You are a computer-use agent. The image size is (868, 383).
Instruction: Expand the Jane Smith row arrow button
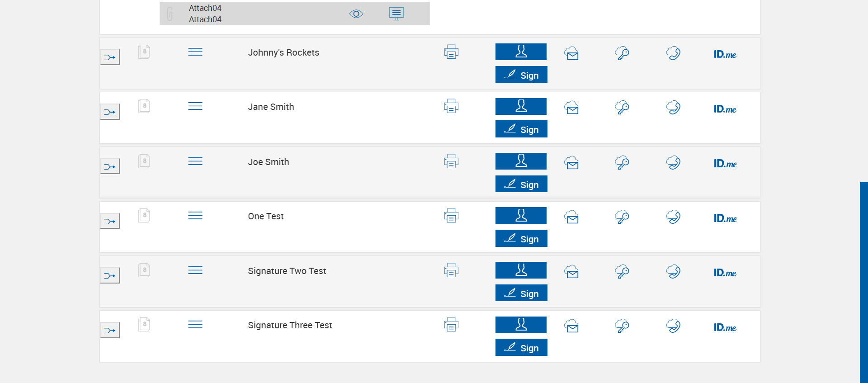tap(110, 112)
